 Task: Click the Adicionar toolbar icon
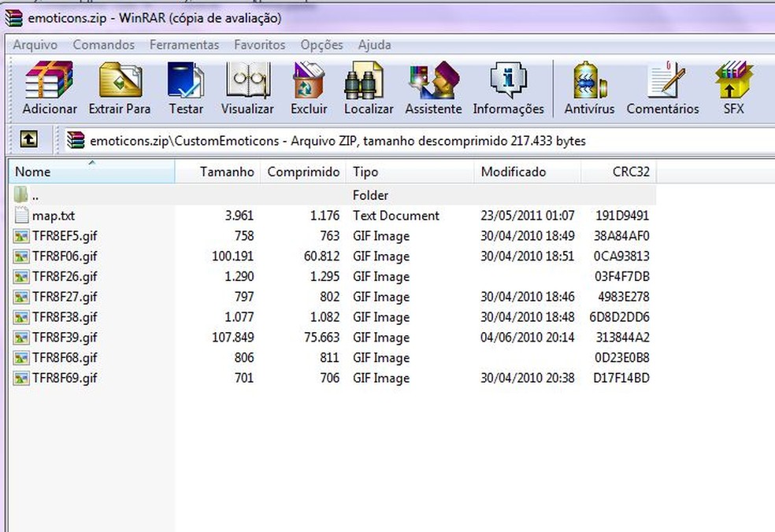[x=49, y=80]
